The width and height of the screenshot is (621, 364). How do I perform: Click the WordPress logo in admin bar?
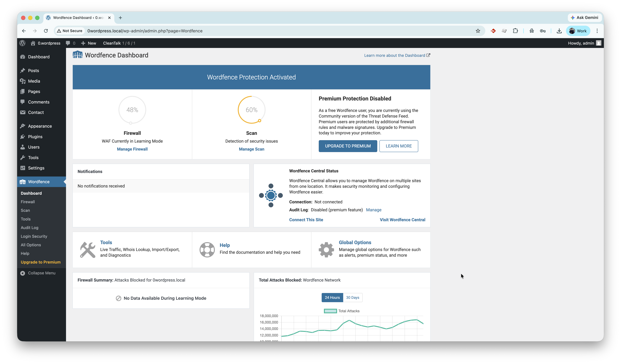[22, 43]
